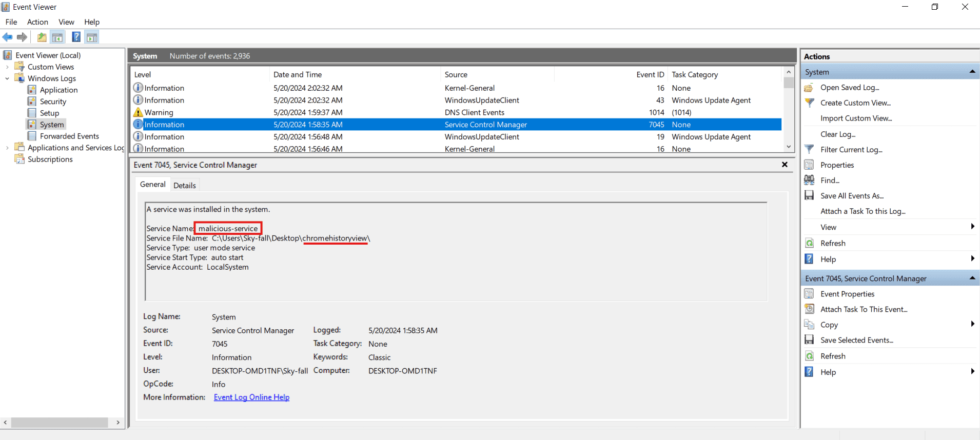This screenshot has width=980, height=440.
Task: Click Show/Hide Console Tree toolbar icon
Action: click(x=57, y=37)
